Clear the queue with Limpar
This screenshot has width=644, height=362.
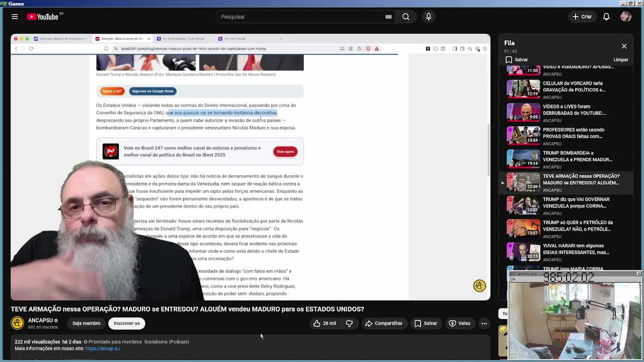click(621, 60)
